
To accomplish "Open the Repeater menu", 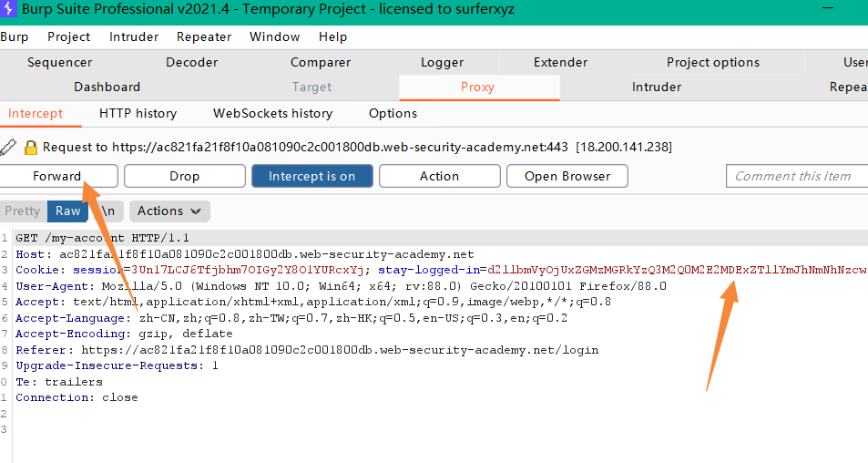I will click(204, 36).
